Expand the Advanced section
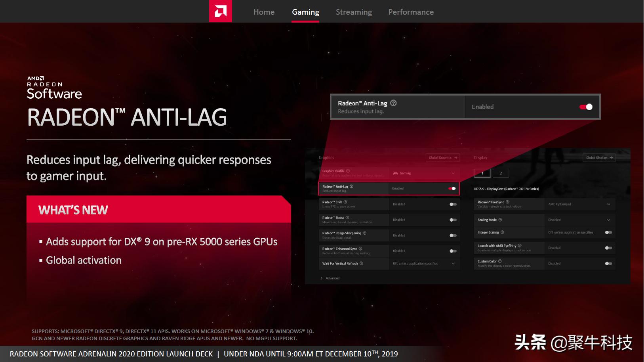 pos(330,278)
